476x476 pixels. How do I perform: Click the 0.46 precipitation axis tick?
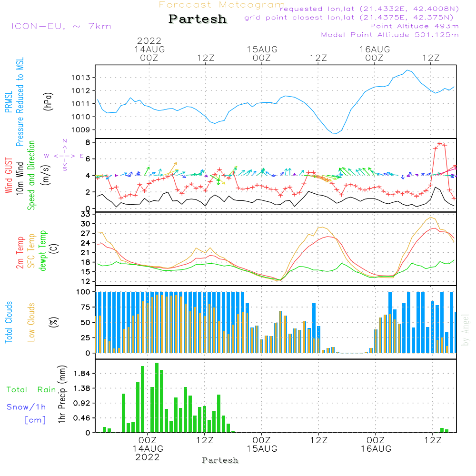(x=82, y=418)
